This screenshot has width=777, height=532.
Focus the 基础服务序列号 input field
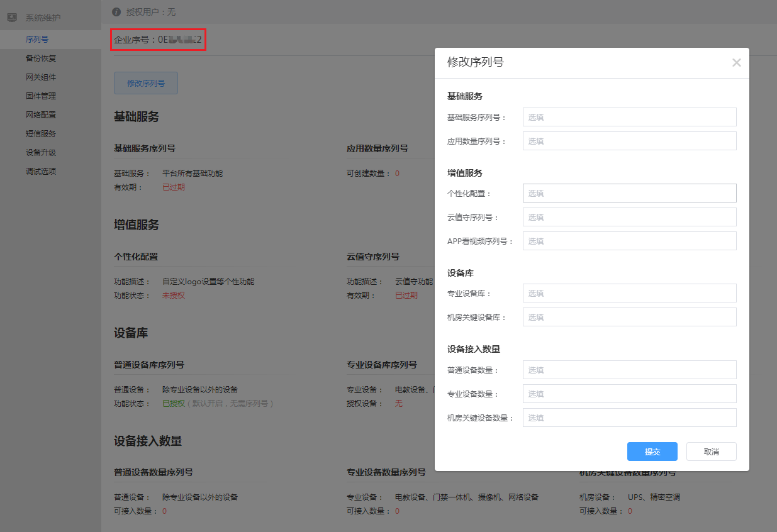click(629, 117)
